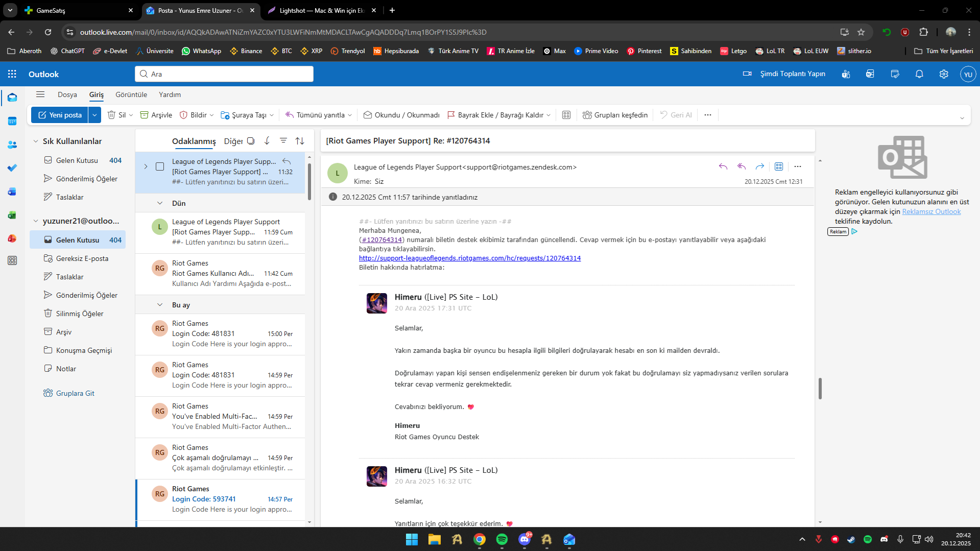Toggle the navigation pane hamburger icon
Screen dimensions: 980x551
[40, 94]
